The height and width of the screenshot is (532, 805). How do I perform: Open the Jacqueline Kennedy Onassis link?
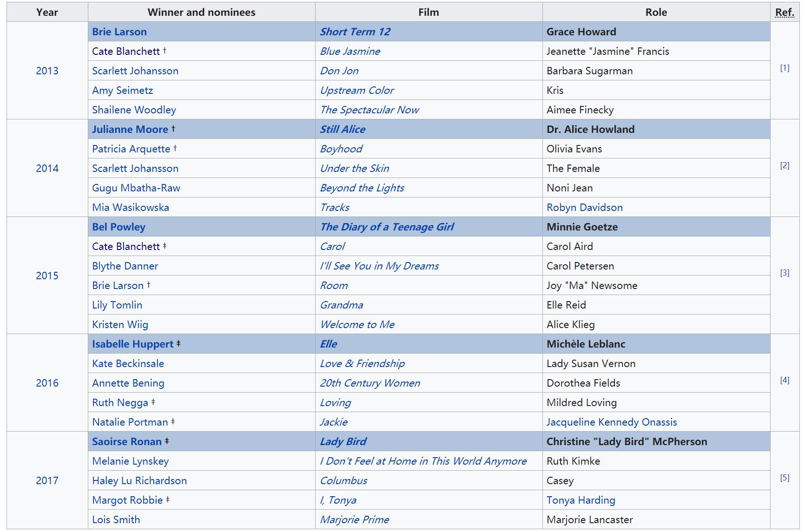tap(612, 422)
